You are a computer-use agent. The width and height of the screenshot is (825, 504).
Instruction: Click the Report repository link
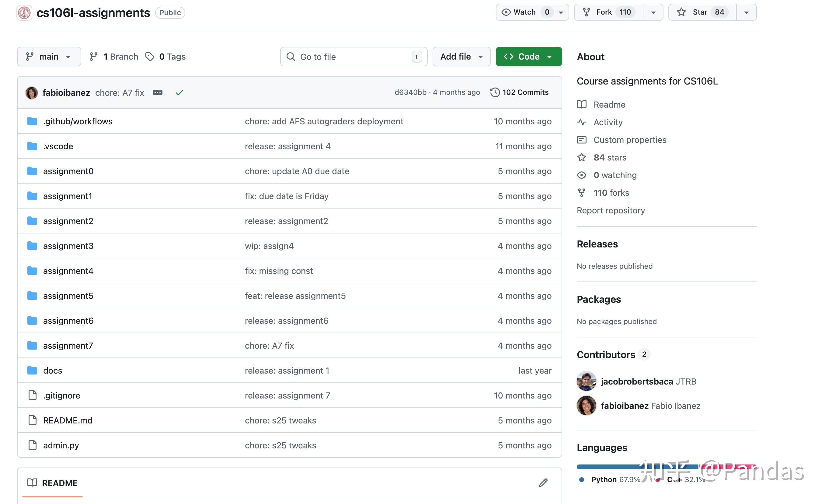tap(610, 210)
